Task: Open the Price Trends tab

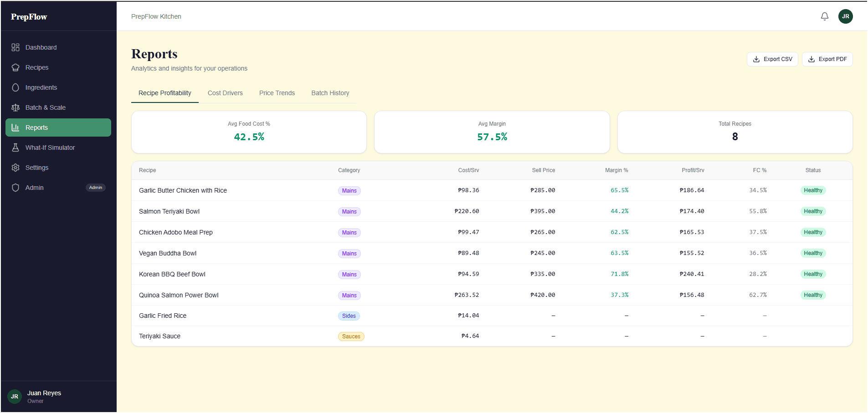Action: pos(277,93)
